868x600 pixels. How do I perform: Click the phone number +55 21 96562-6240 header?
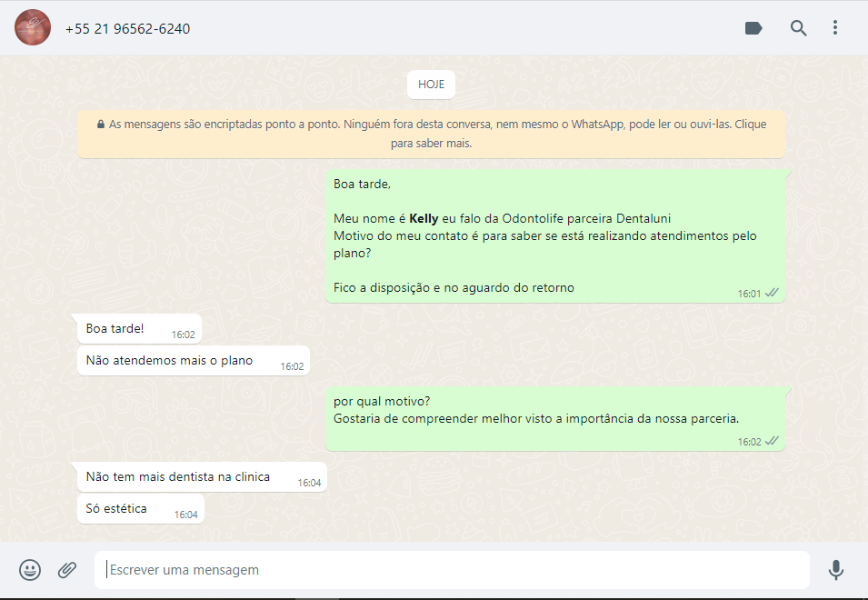pos(127,29)
